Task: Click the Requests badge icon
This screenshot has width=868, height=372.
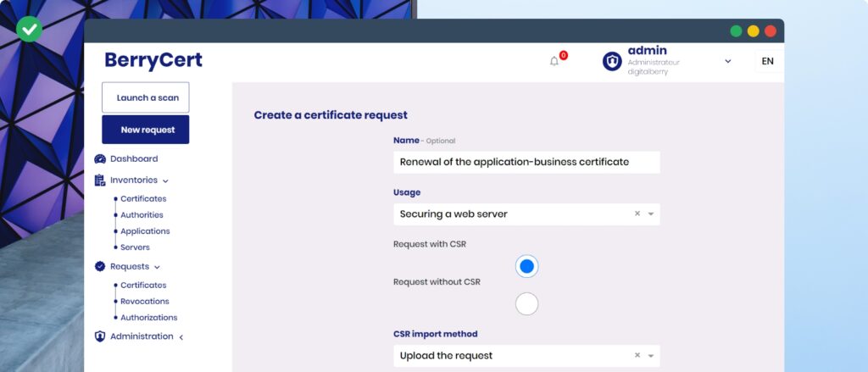Action: pyautogui.click(x=100, y=267)
